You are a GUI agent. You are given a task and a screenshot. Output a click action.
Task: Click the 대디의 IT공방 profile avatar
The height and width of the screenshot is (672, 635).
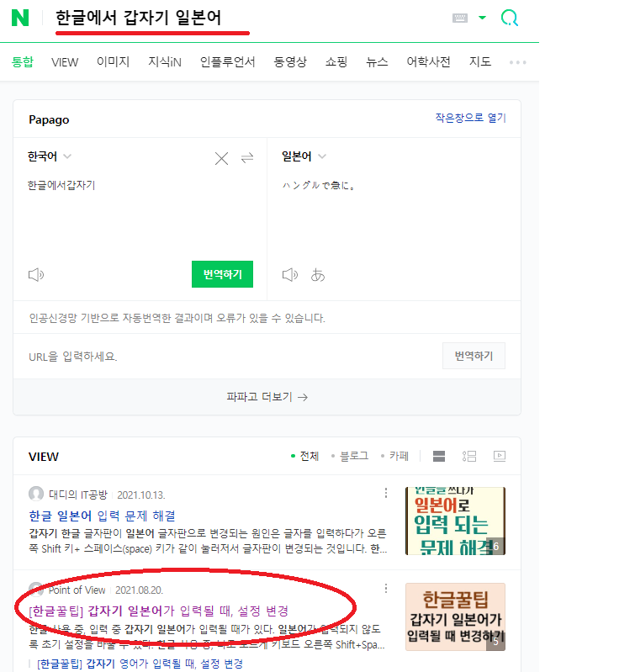36,494
